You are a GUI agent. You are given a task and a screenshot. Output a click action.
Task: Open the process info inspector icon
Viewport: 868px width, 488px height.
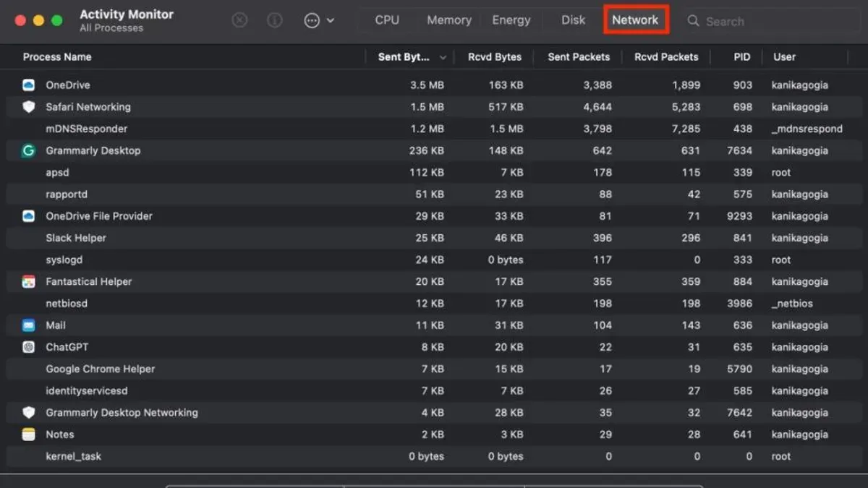click(x=275, y=20)
